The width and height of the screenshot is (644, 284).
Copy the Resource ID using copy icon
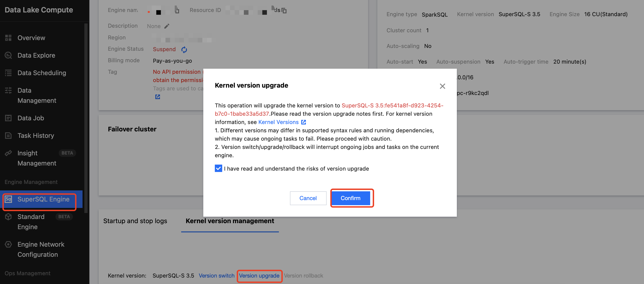tap(284, 11)
